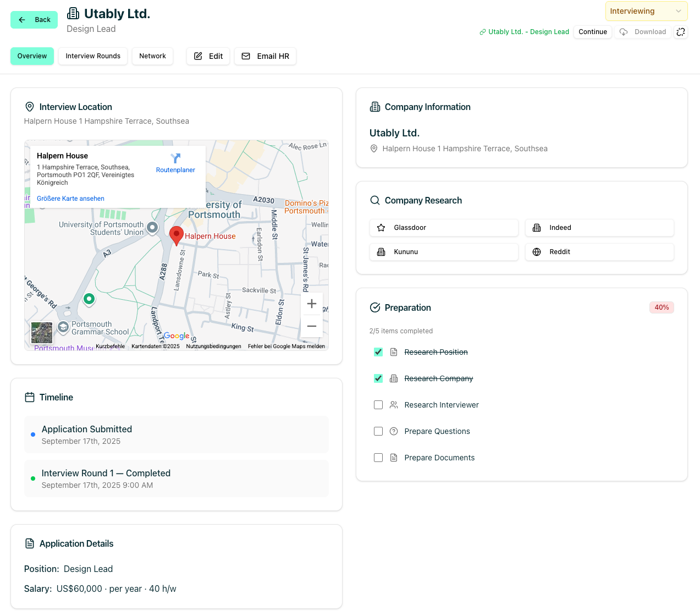Click the expand icon next to Download
The image size is (700, 616).
point(681,32)
